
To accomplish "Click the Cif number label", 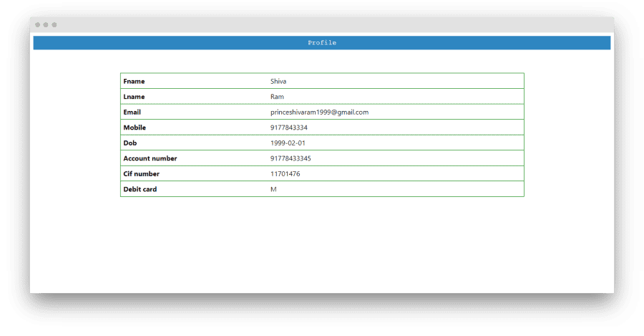I will tap(141, 174).
